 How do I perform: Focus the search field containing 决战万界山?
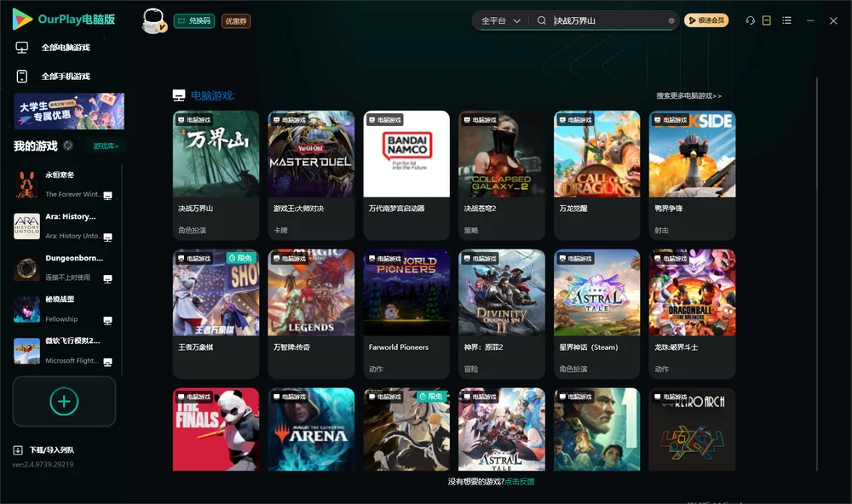tap(608, 20)
